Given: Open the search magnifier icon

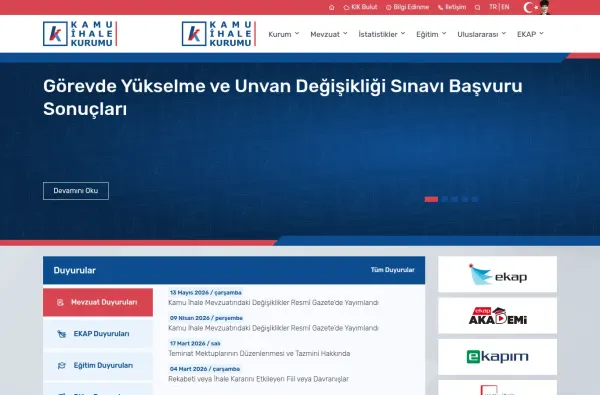Looking at the screenshot, I should (x=477, y=7).
